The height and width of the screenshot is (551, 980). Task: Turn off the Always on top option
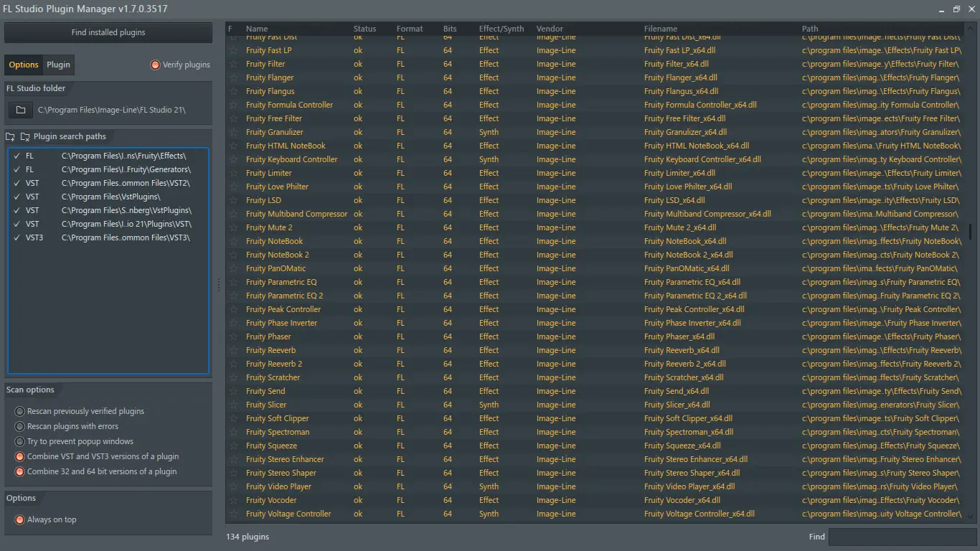point(19,519)
